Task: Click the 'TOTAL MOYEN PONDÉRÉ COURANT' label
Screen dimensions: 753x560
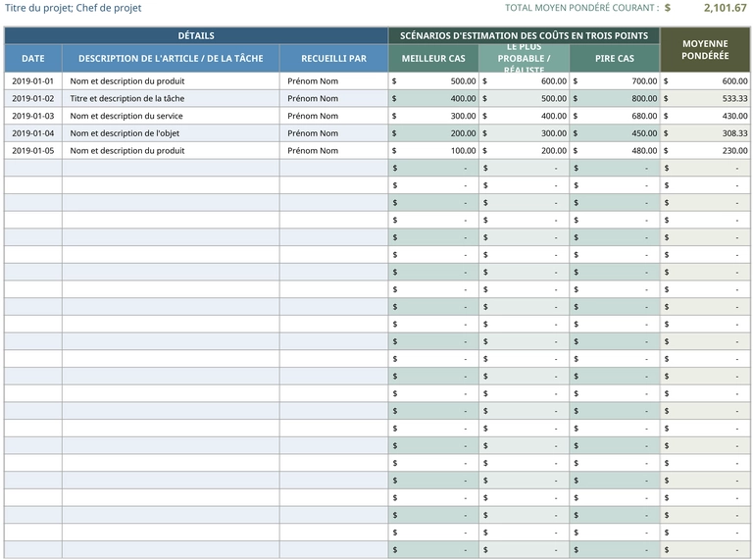Action: click(581, 8)
